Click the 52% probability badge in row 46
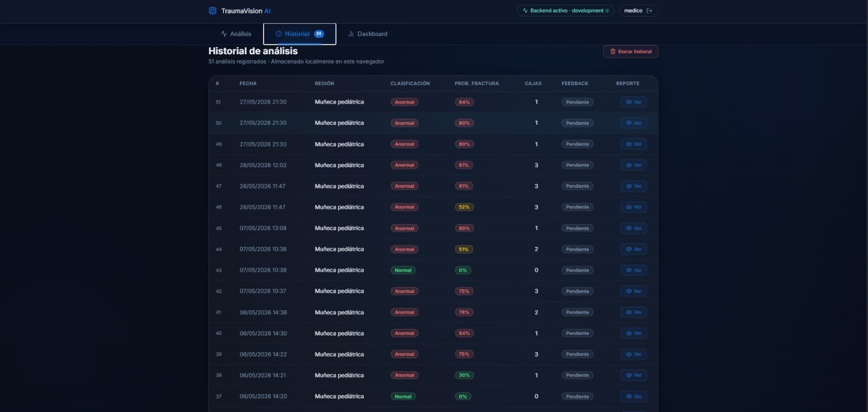Image resolution: width=868 pixels, height=412 pixels. (x=464, y=207)
